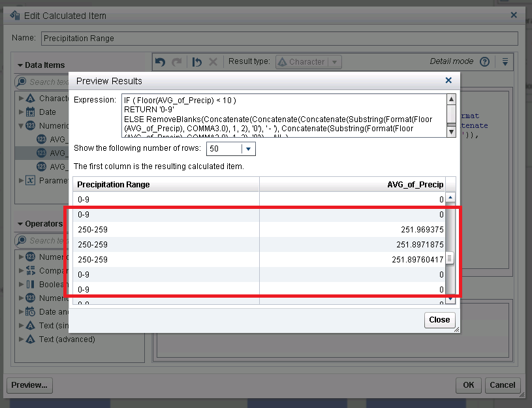532x408 pixels.
Task: Open the number of rows dropdown
Action: pos(248,149)
